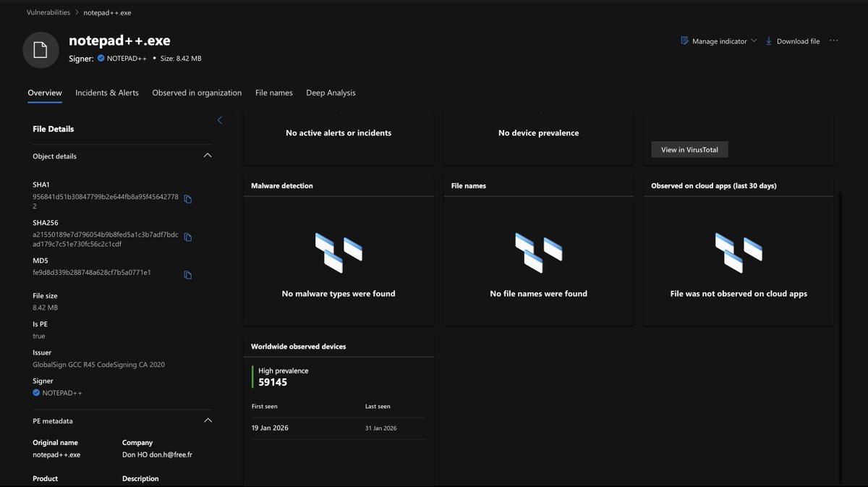Image resolution: width=868 pixels, height=487 pixels.
Task: Click the vertical scrollbar on the right
Action: [840, 336]
